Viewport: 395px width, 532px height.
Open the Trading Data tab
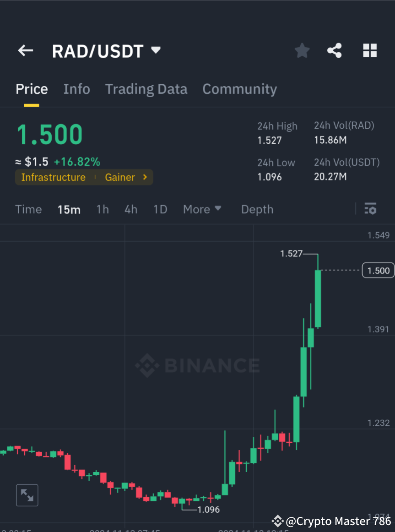pos(146,89)
